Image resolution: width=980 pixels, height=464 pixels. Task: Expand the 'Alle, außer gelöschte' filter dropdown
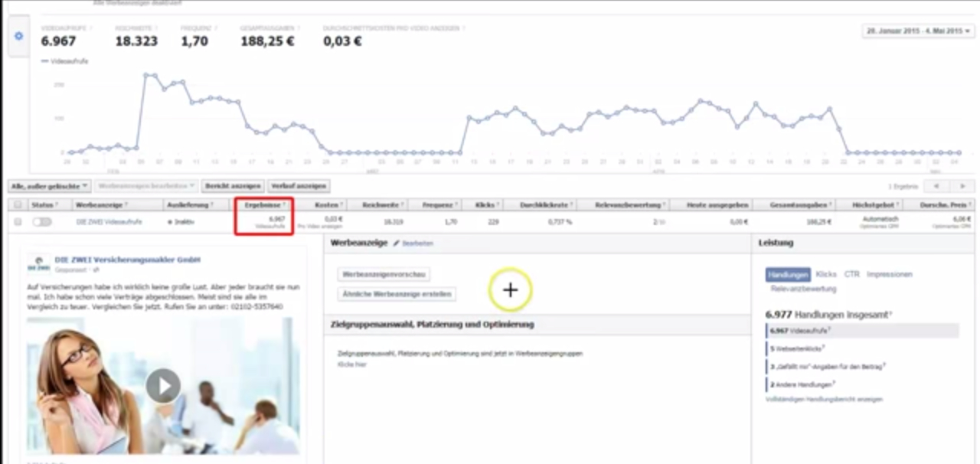50,186
